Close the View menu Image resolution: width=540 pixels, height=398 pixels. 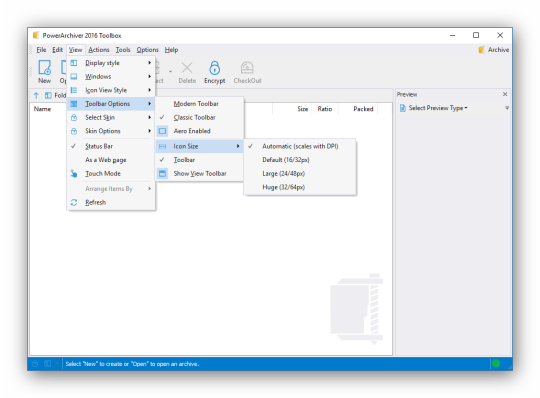click(x=75, y=50)
